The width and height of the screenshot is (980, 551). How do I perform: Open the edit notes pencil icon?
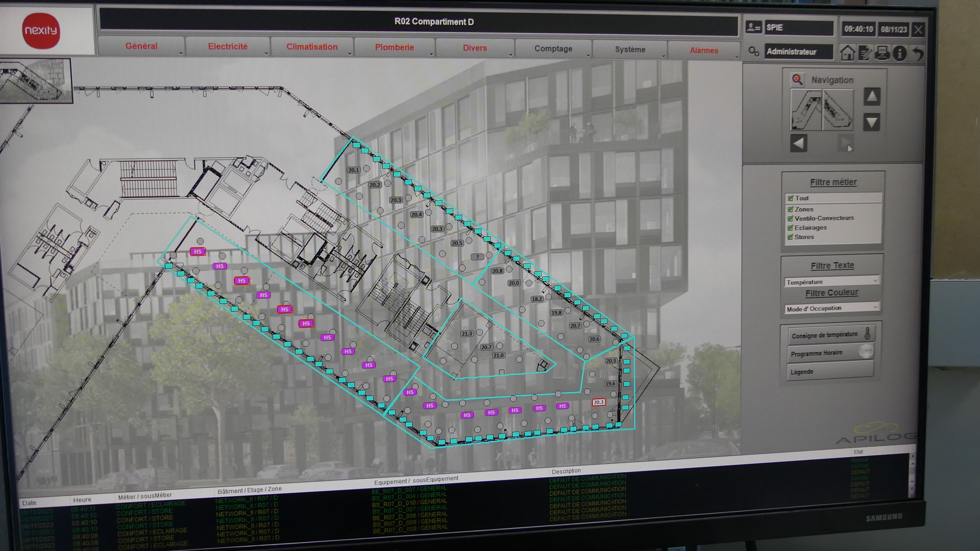coord(865,53)
